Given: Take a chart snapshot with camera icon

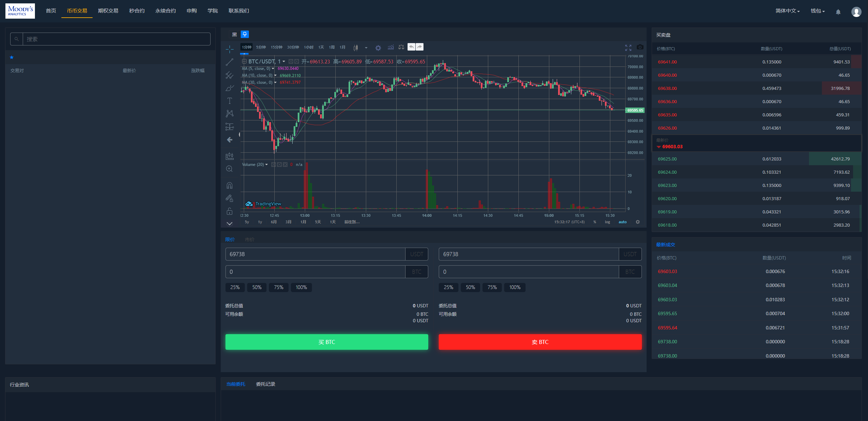Looking at the screenshot, I should coord(640,47).
